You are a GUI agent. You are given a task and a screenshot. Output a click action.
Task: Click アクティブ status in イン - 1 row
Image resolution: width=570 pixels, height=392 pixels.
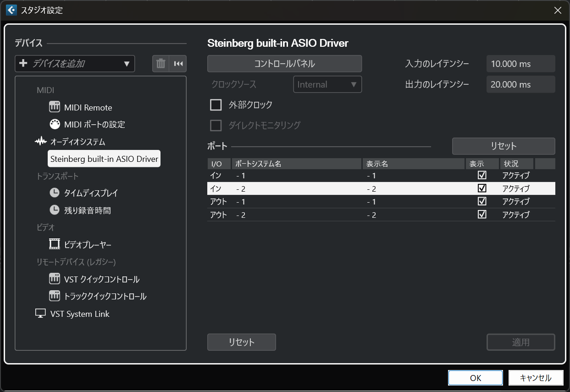tap(516, 176)
